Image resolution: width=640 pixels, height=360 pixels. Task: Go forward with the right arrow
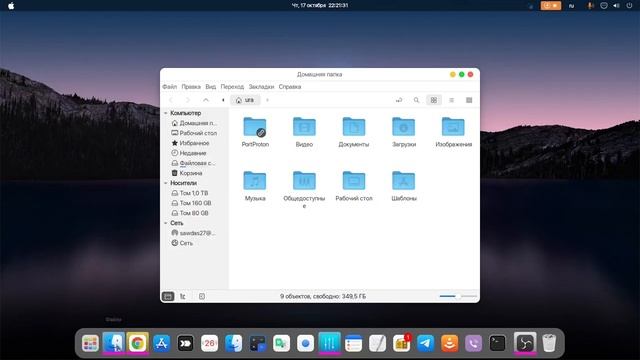pyautogui.click(x=188, y=100)
